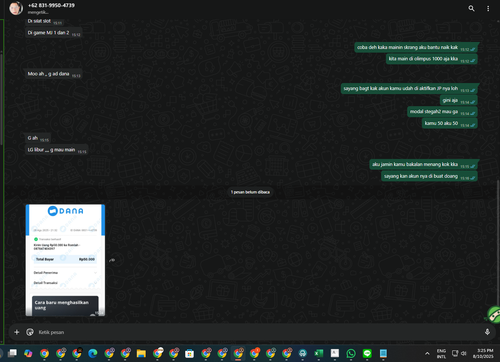The image size is (500, 362).
Task: Click the microphone voice message icon
Action: click(487, 332)
